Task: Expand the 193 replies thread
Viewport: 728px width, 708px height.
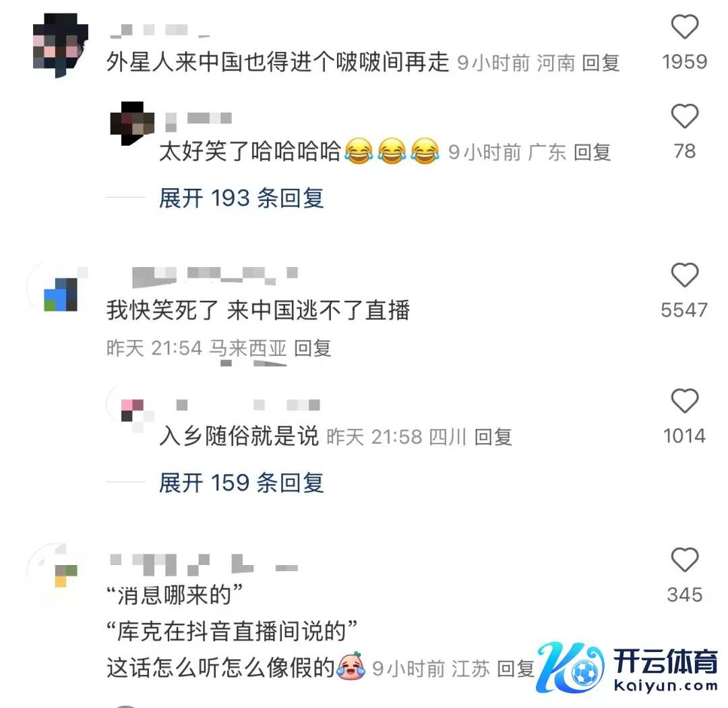Action: 241,198
